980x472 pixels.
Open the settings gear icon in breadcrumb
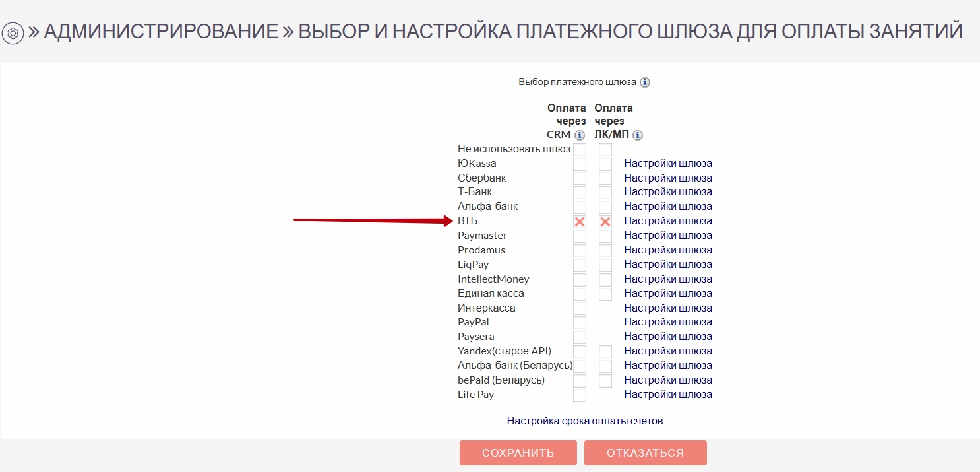click(13, 33)
